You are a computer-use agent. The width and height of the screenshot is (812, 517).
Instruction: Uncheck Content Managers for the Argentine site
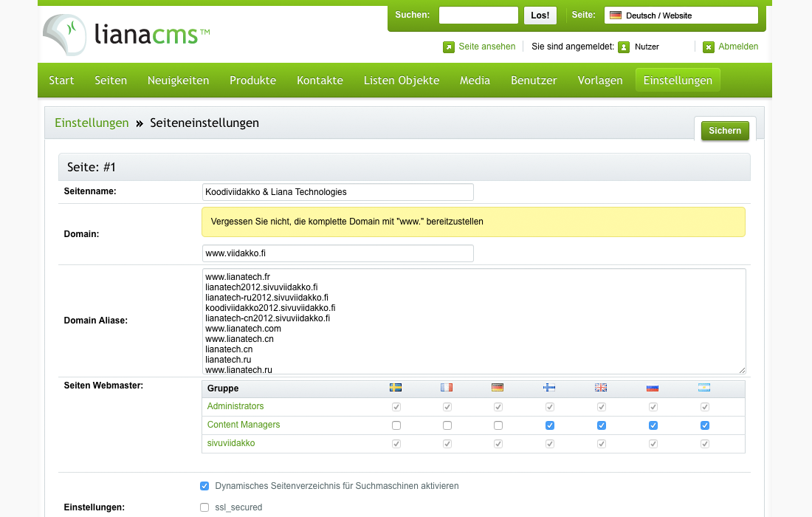705,425
